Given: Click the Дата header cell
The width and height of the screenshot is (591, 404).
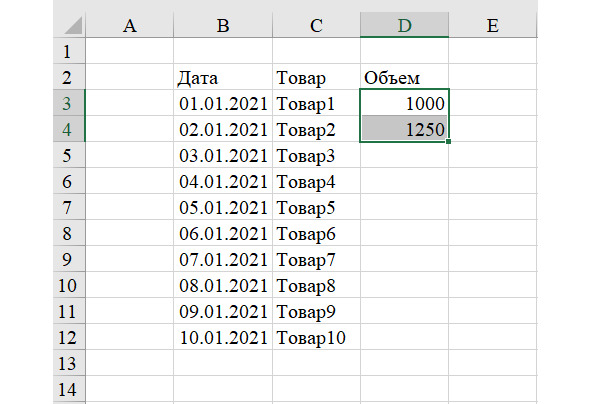Looking at the screenshot, I should click(223, 77).
